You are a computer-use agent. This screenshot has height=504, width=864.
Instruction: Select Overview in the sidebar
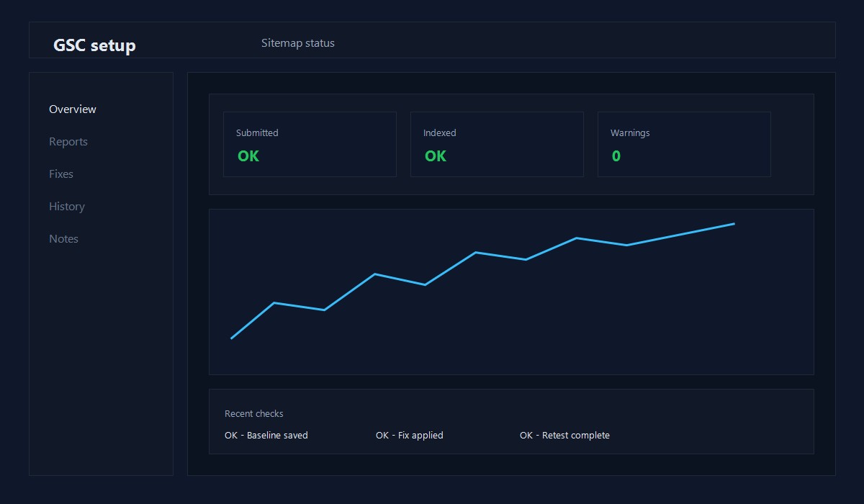point(72,109)
